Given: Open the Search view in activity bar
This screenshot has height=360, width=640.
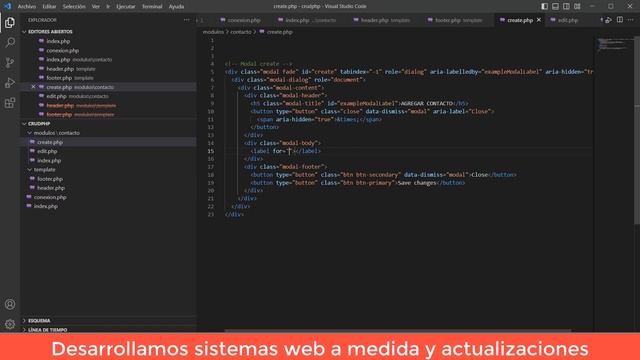Looking at the screenshot, I should point(10,42).
